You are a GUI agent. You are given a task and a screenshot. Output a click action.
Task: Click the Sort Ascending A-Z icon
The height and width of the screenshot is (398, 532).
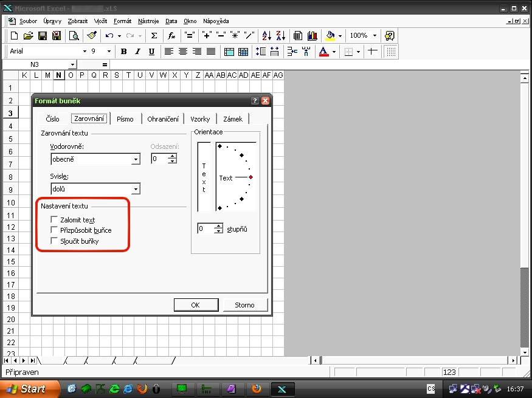coord(266,35)
